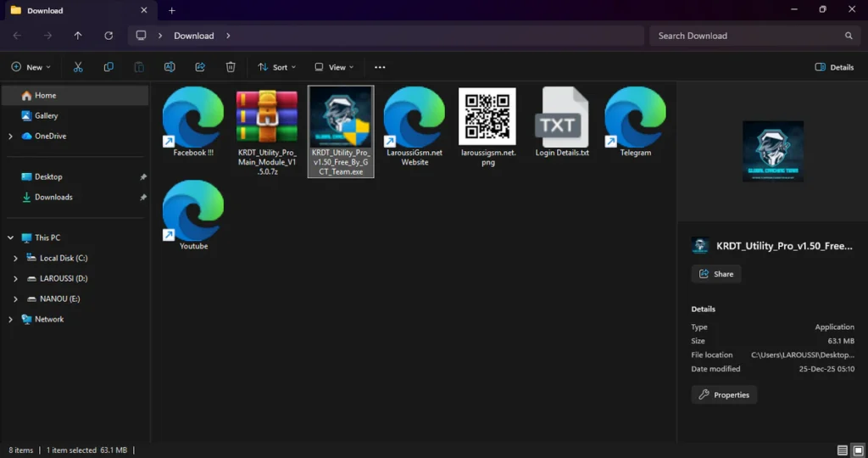Click the Search Download input field
The width and height of the screenshot is (868, 458).
pyautogui.click(x=746, y=36)
